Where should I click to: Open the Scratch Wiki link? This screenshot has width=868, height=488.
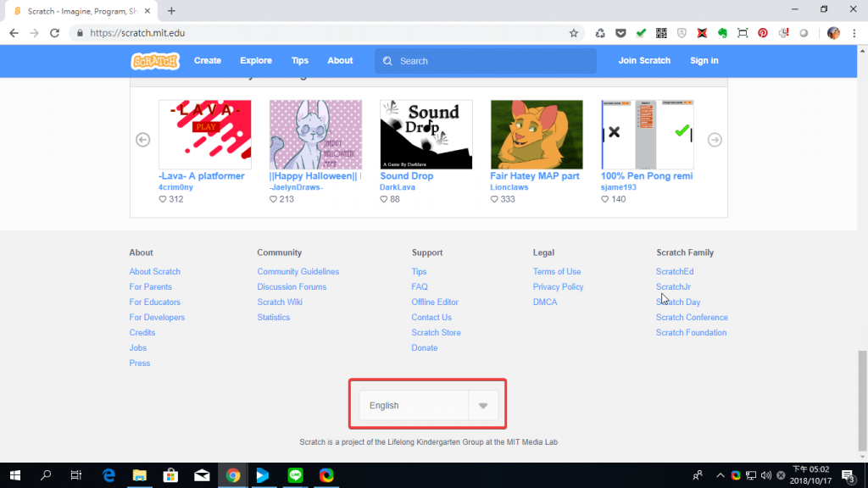click(x=280, y=302)
